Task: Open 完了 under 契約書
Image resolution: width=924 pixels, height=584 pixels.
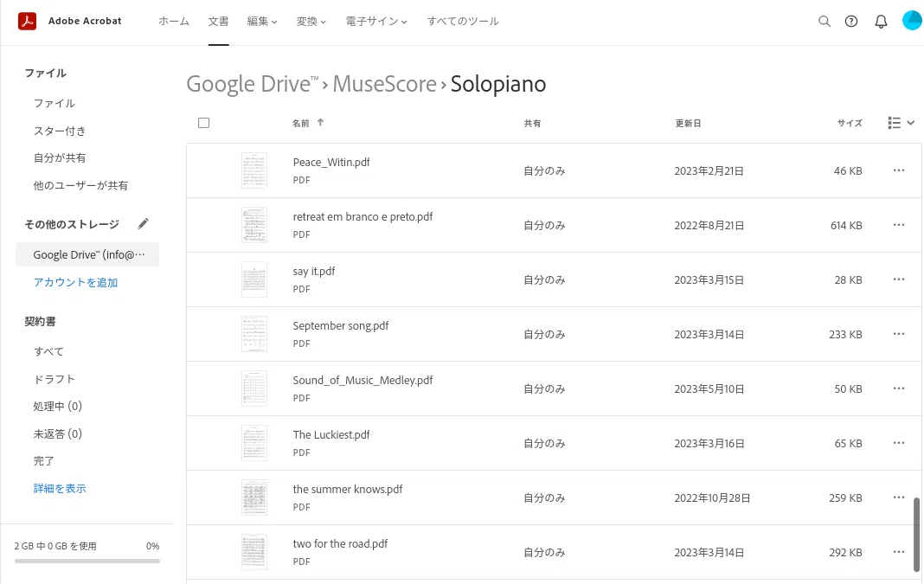Action: tap(43, 461)
